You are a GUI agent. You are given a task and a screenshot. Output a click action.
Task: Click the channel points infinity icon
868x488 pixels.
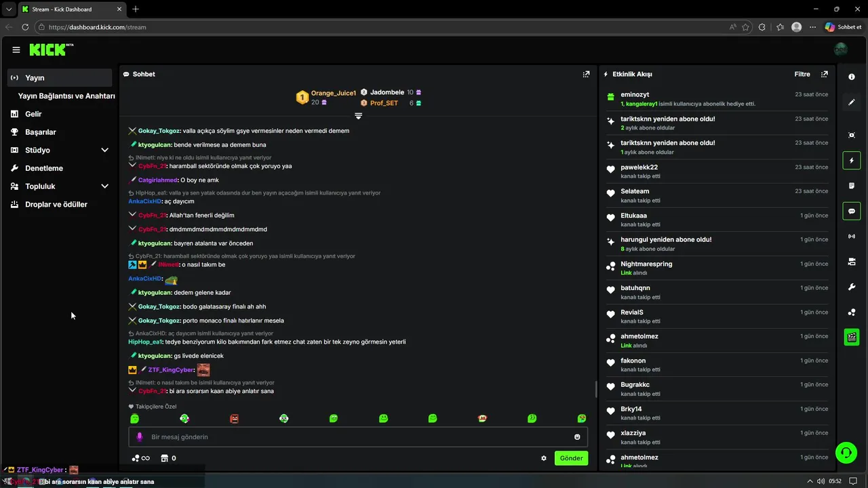pos(140,458)
